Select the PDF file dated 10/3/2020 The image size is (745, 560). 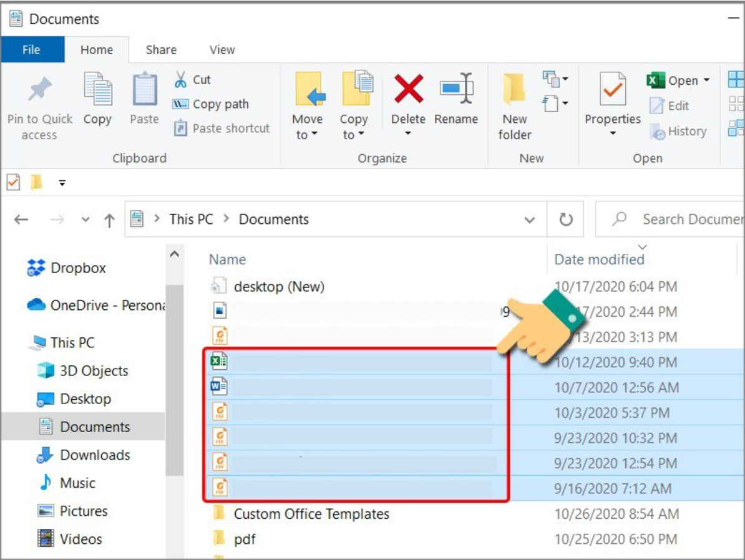click(473, 413)
